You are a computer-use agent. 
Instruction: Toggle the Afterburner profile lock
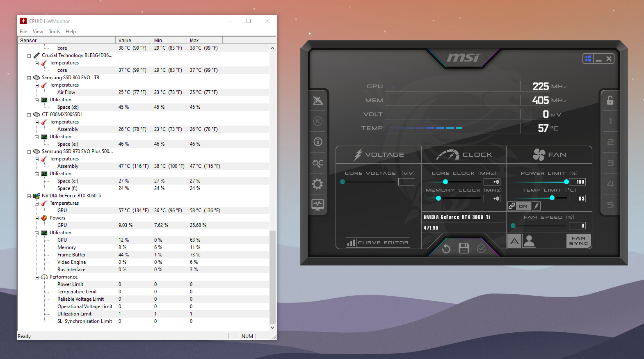[610, 100]
